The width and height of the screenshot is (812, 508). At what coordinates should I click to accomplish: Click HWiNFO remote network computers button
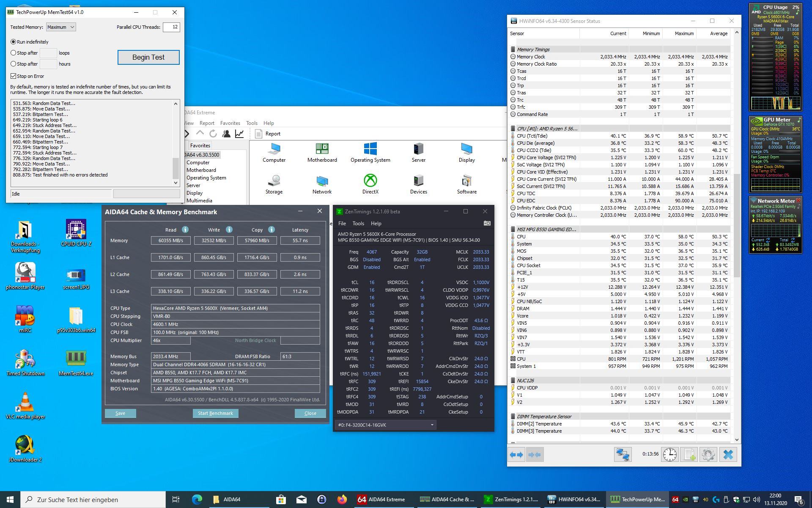coord(623,455)
